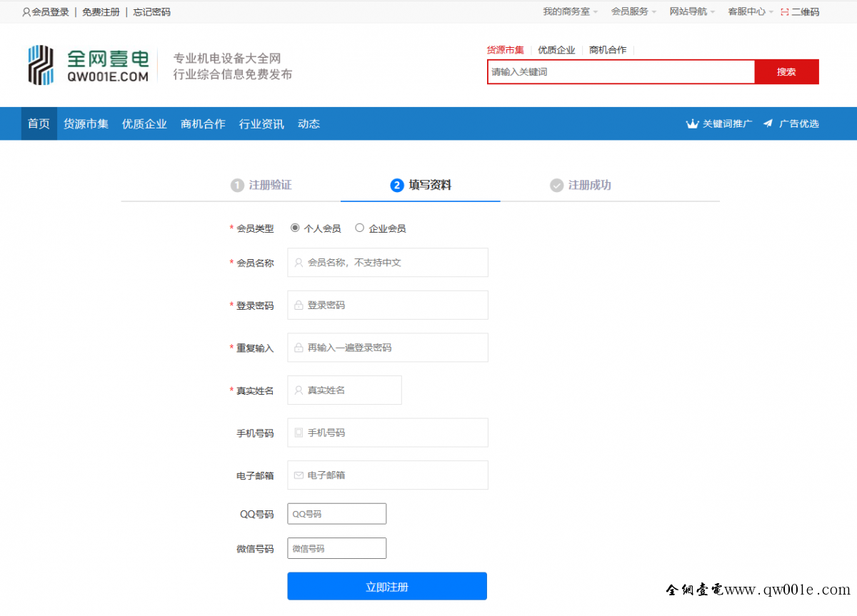Open the 行业资讯 navigation menu item
857x616 pixels.
[261, 123]
